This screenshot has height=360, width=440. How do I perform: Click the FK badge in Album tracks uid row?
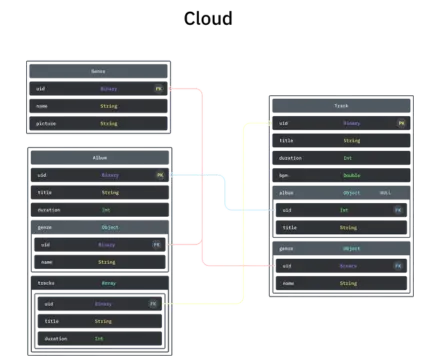click(153, 304)
